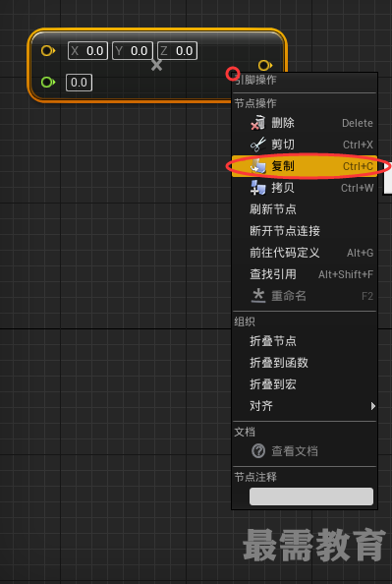Choose 刷新节点 menu item
392x584 pixels.
click(305, 209)
